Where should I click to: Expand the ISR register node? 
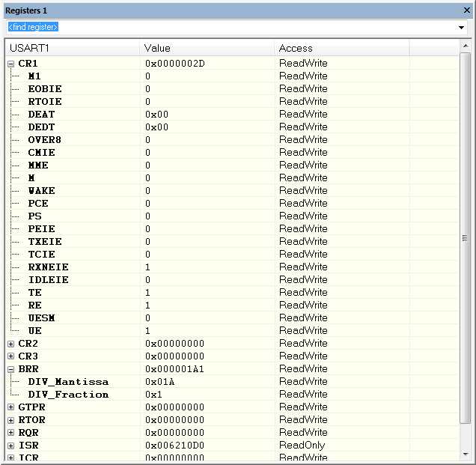click(11, 446)
